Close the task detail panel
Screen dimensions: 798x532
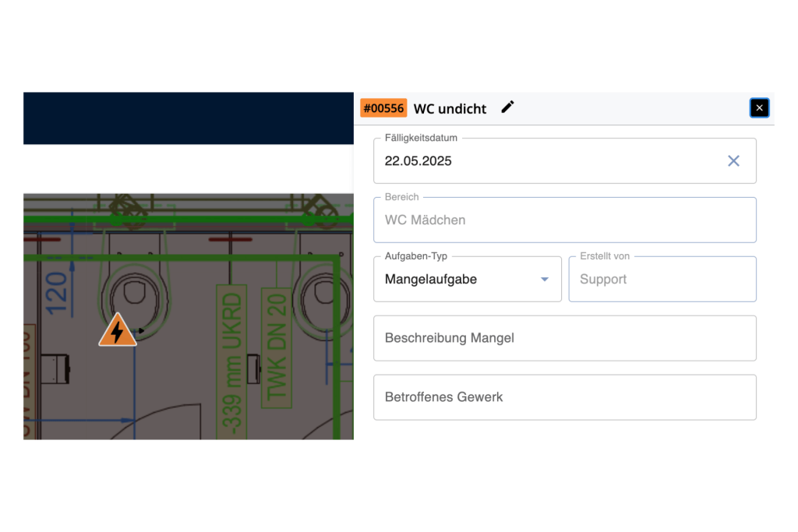[x=759, y=108]
